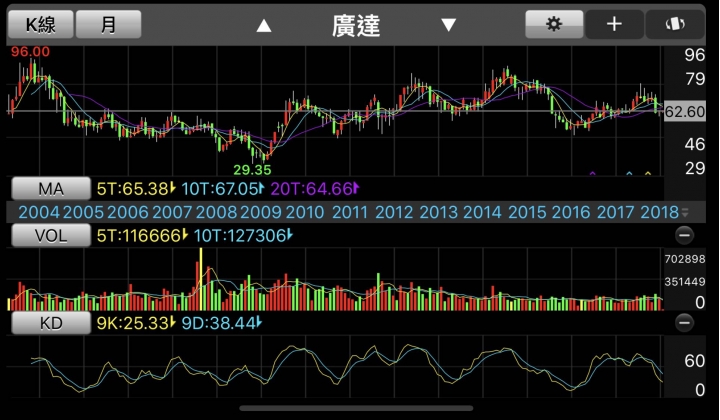
Task: Go to previous stock with up triangle
Action: pos(264,26)
